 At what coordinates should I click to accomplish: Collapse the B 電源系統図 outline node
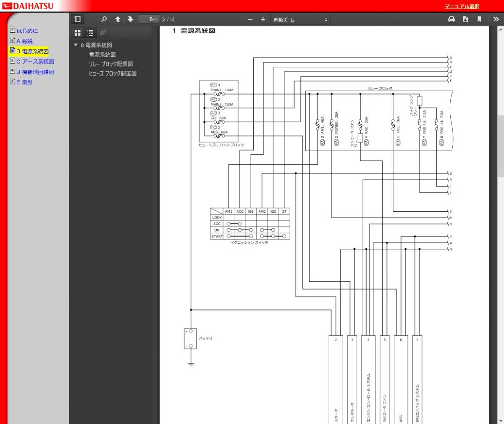pyautogui.click(x=76, y=45)
